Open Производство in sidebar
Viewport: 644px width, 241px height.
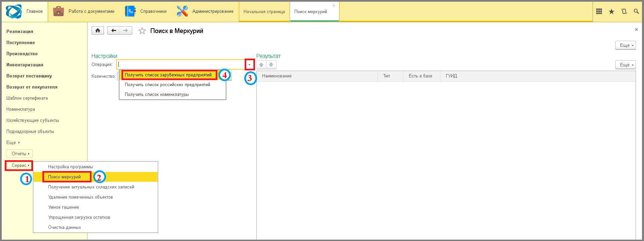[22, 54]
